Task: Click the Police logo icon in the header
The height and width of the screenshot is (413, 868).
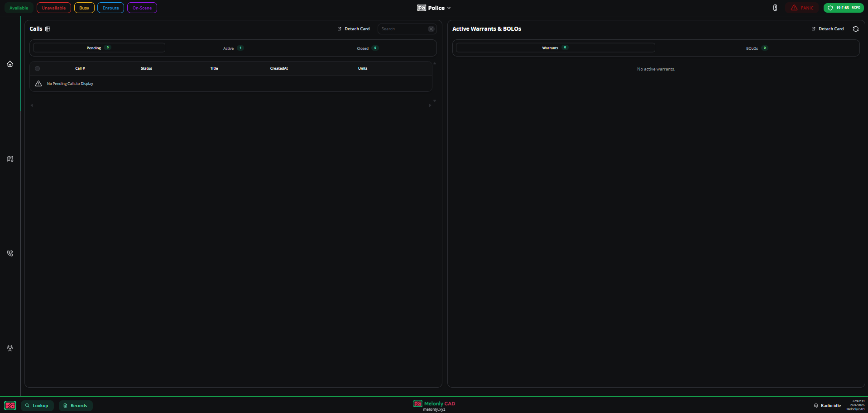Action: [422, 8]
